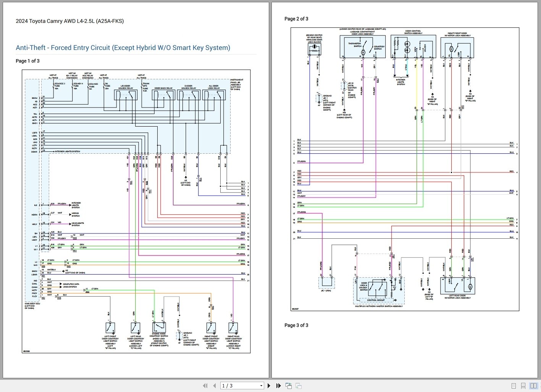
Task: Enable single-page reading mode
Action: pyautogui.click(x=514, y=386)
